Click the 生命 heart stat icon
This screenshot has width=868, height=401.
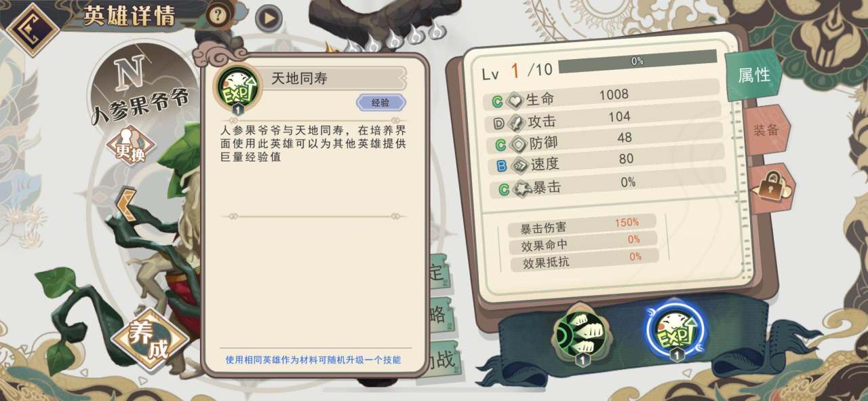516,100
